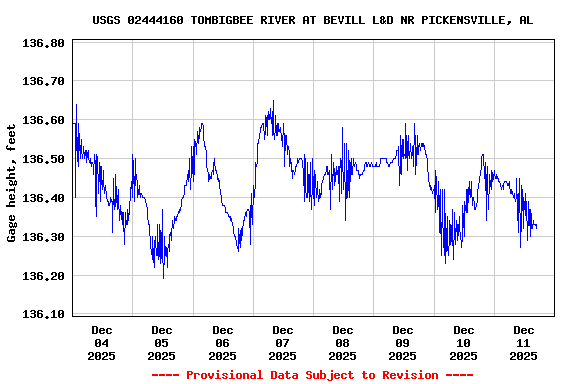
Task: Click the 'Dec 04 2025' date label
Action: pyautogui.click(x=101, y=343)
